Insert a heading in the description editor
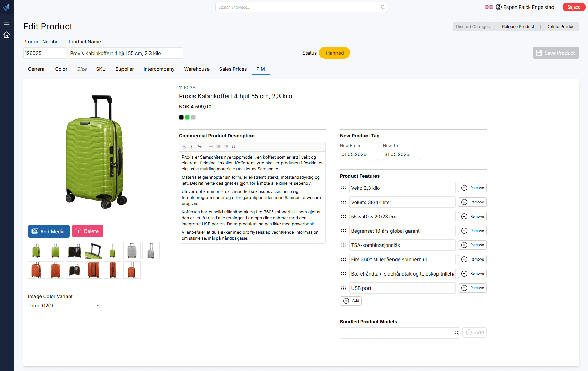 click(211, 147)
